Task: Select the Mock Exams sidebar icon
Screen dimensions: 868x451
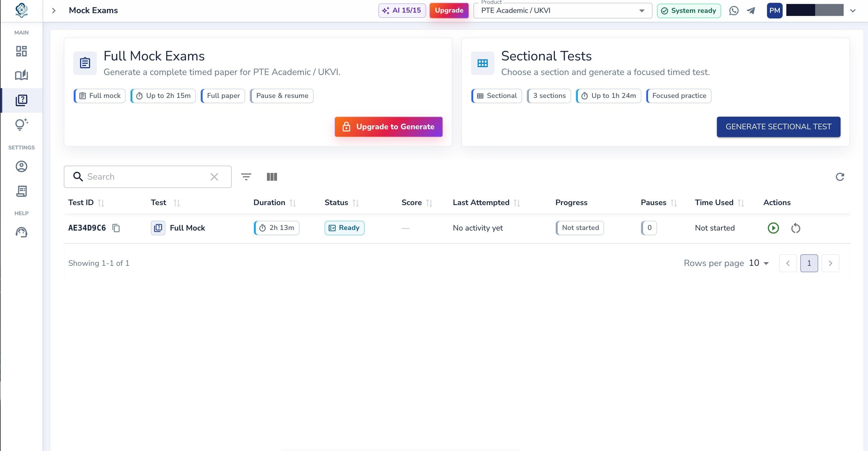Action: 21,100
